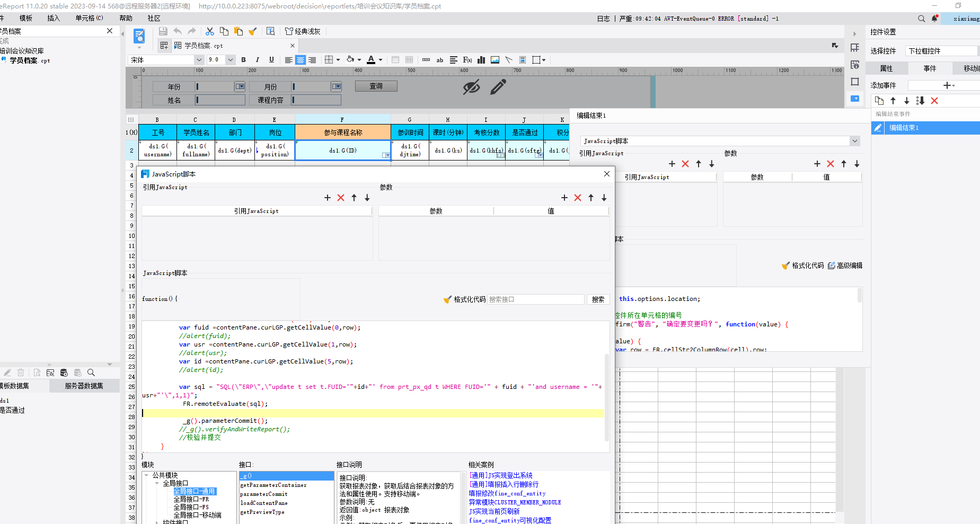Click the Paste clipboard icon
The image size is (980, 524).
(x=239, y=31)
